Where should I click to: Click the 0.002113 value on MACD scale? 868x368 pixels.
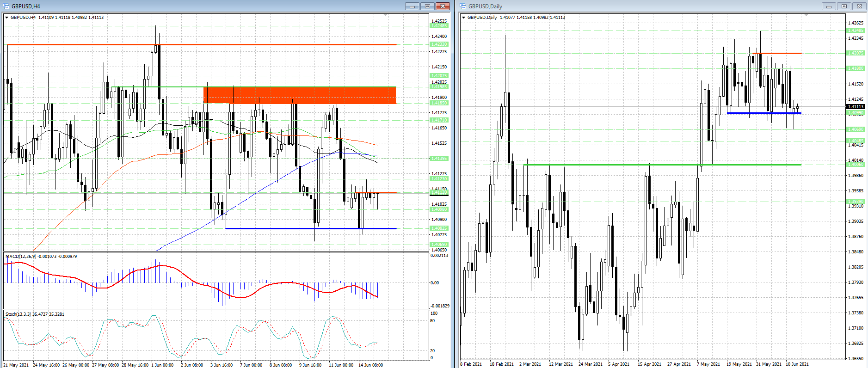click(439, 256)
